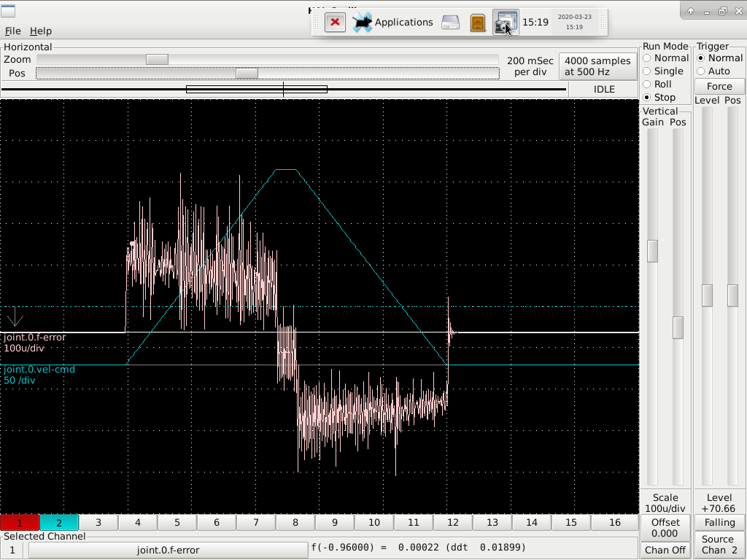Set run mode to Normal
The image size is (747, 560).
pos(647,58)
